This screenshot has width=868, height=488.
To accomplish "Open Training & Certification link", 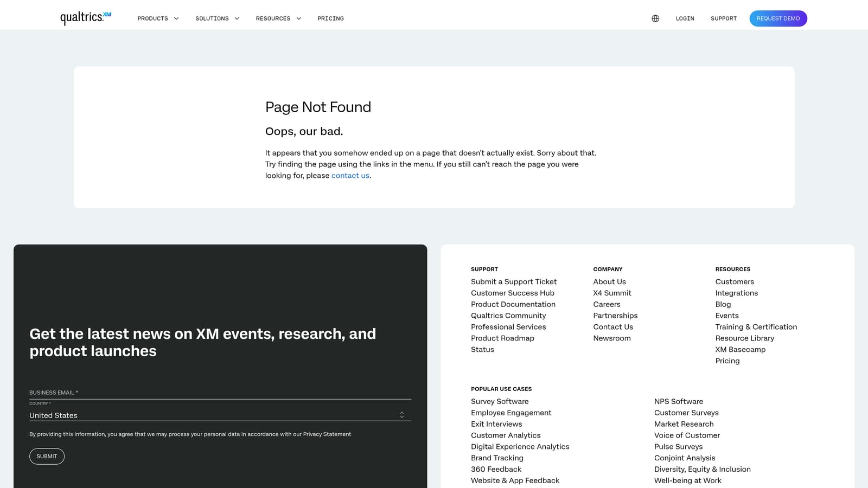I will (756, 327).
